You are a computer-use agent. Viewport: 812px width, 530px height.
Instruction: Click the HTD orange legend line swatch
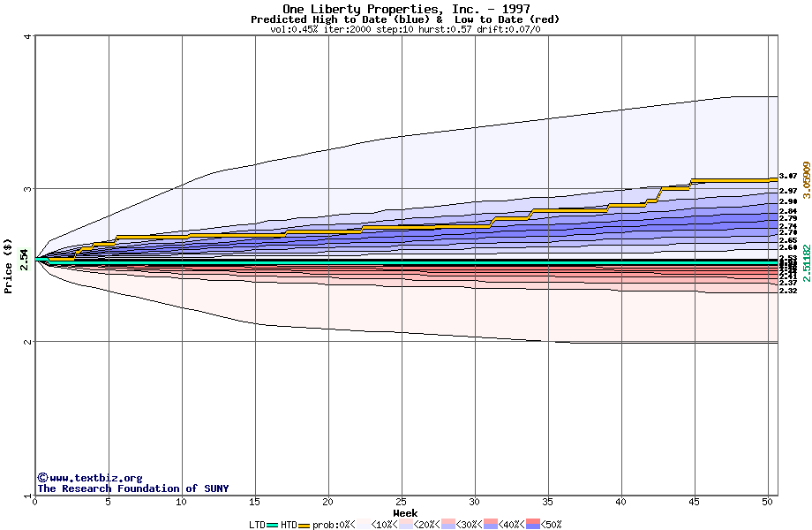[304, 525]
